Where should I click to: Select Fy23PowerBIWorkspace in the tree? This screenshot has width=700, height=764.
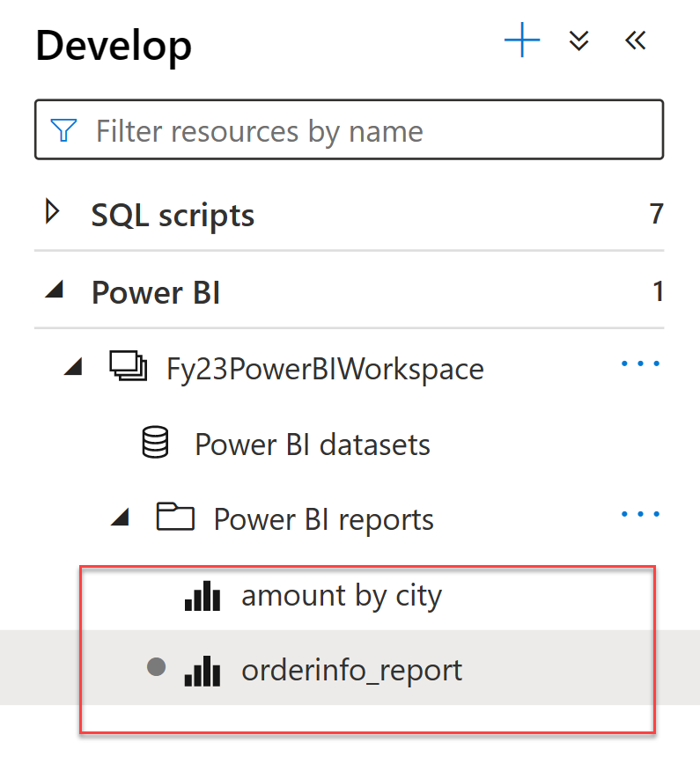click(x=325, y=369)
